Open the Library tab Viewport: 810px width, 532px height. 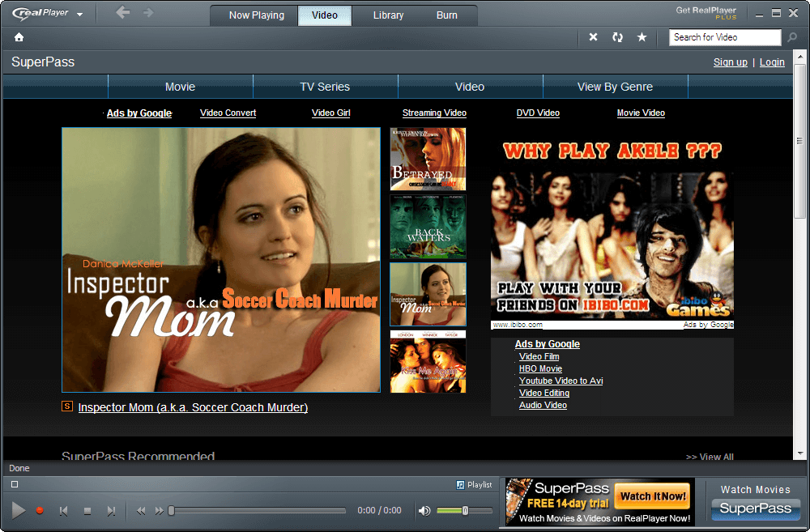pyautogui.click(x=388, y=15)
